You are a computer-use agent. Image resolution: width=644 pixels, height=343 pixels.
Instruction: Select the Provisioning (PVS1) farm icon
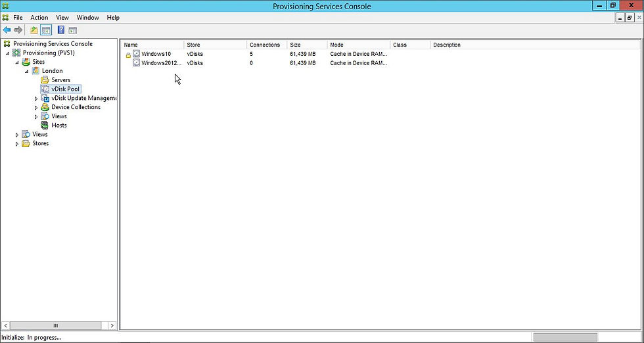16,53
